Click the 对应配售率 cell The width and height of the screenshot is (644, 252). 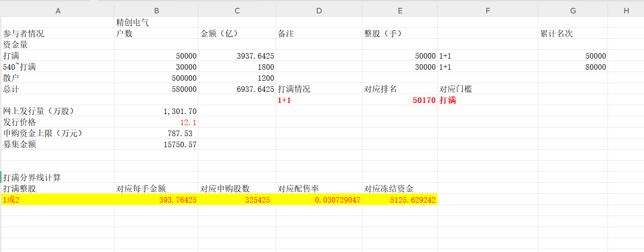pos(319,188)
